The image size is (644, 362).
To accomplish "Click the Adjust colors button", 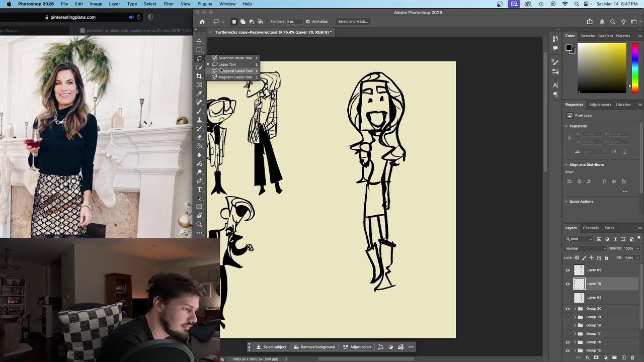I will pos(357,347).
